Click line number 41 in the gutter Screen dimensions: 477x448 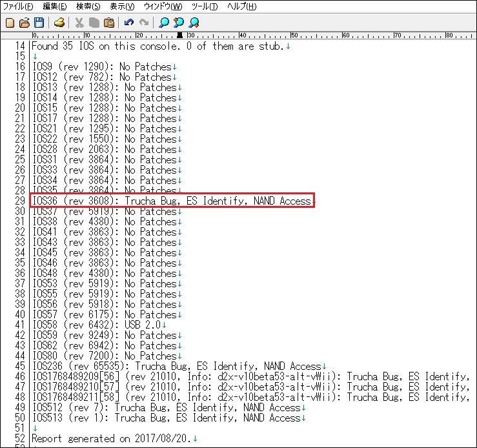tap(20, 325)
